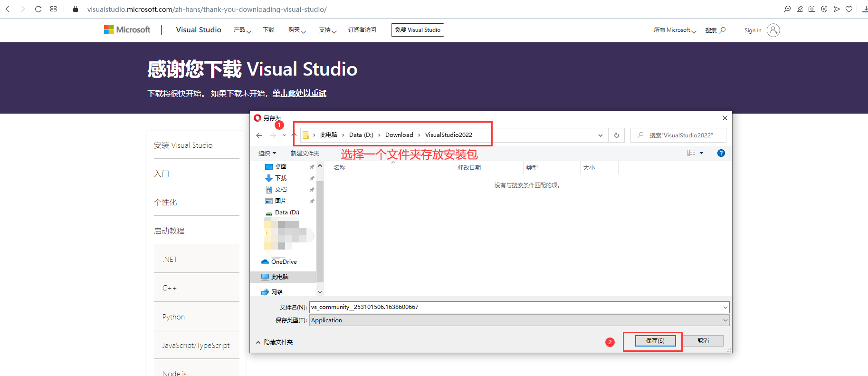
Task: Expand the 产品 menu
Action: click(x=242, y=30)
